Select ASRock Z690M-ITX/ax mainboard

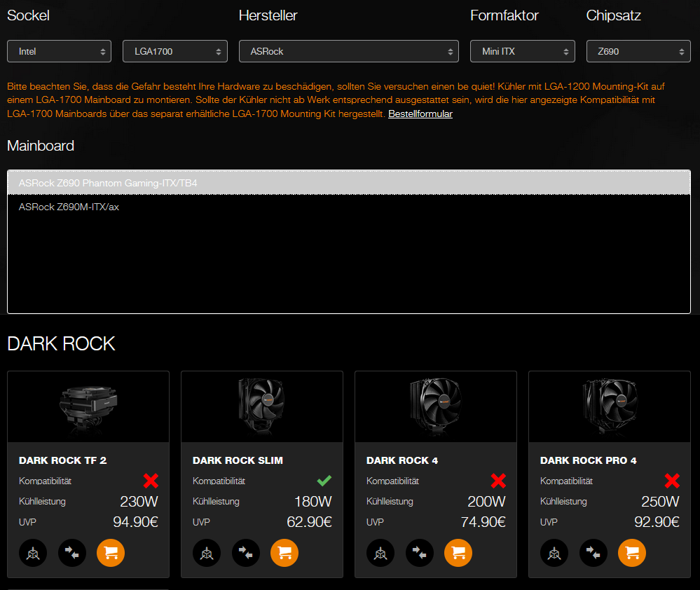(x=349, y=207)
